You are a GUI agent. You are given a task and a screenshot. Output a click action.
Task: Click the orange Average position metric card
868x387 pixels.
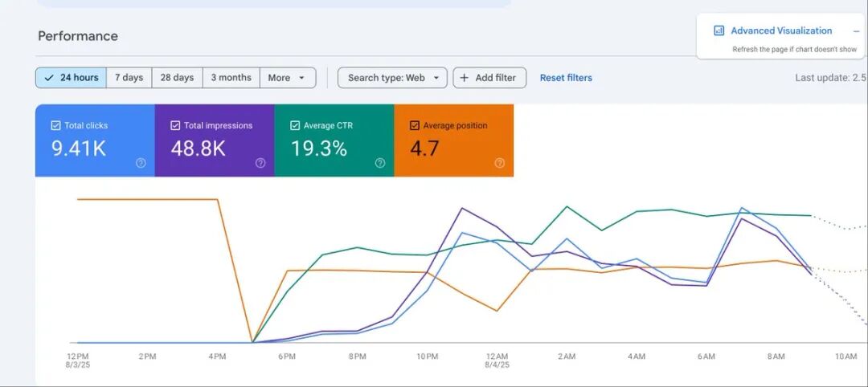454,141
